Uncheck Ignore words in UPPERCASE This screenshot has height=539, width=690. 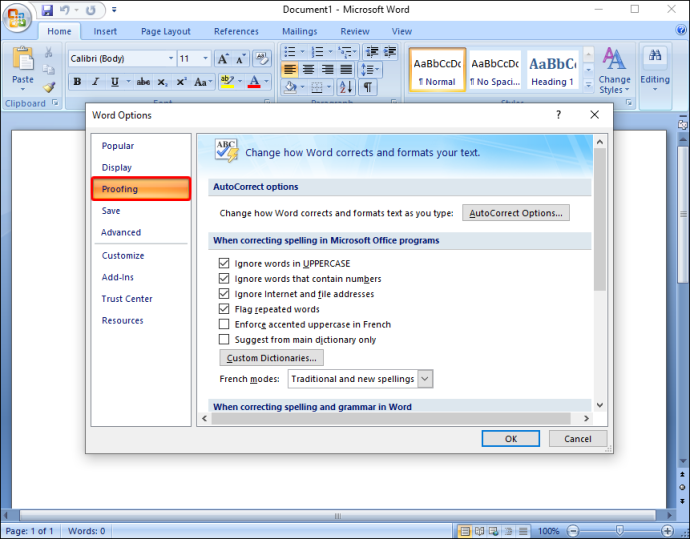click(x=224, y=263)
